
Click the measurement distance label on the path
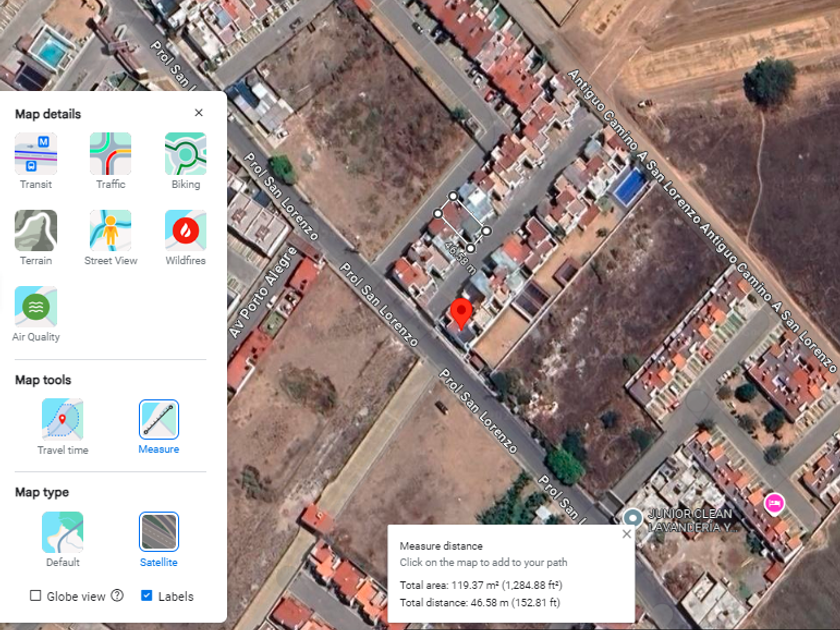460,247
